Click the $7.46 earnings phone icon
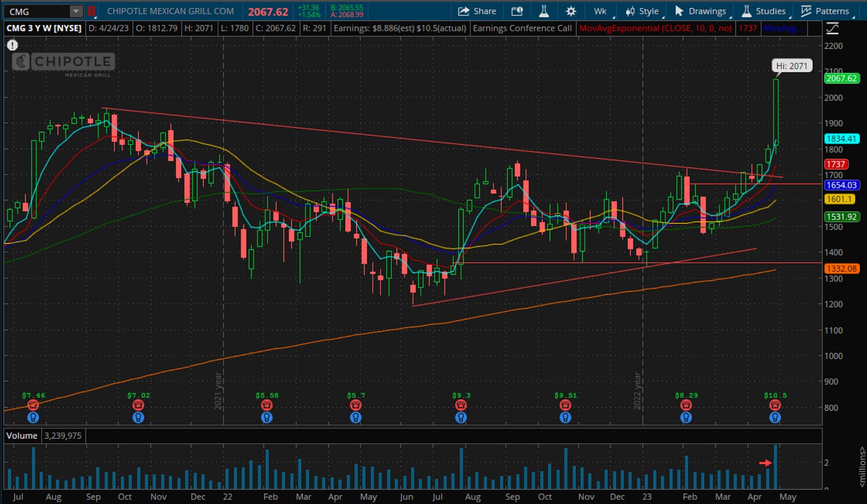The height and width of the screenshot is (504, 867). [33, 405]
